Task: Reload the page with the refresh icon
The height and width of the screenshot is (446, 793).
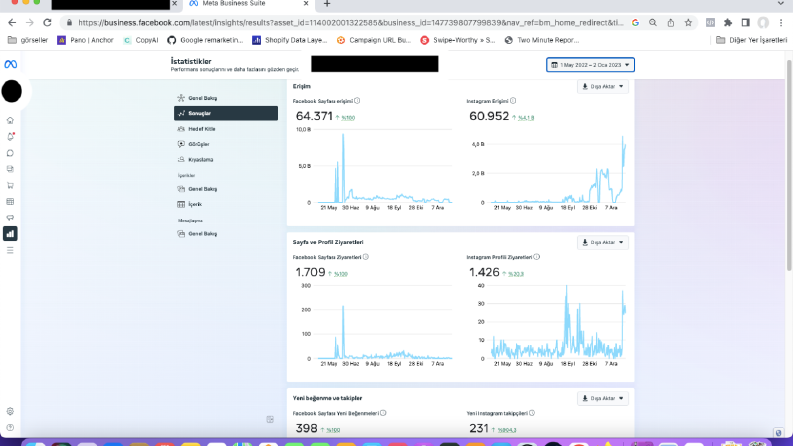Action: tap(47, 22)
